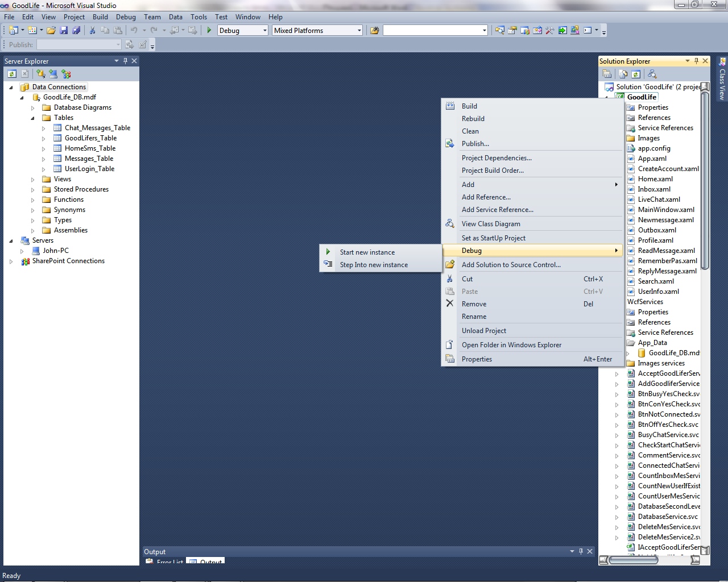The image size is (728, 582).
Task: Close the Server Explorer panel
Action: click(134, 61)
